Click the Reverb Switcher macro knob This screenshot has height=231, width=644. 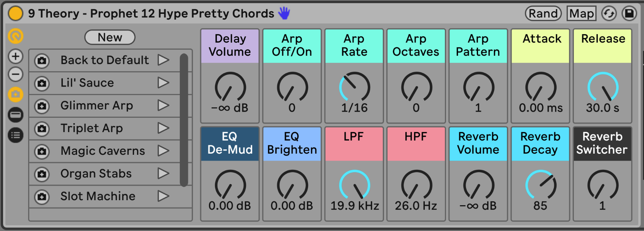pyautogui.click(x=603, y=185)
